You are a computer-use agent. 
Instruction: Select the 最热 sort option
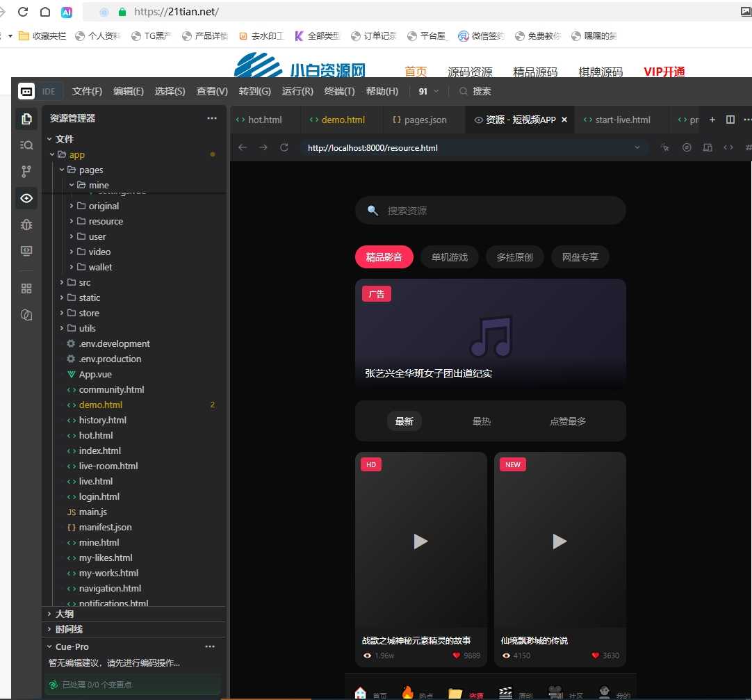point(482,421)
